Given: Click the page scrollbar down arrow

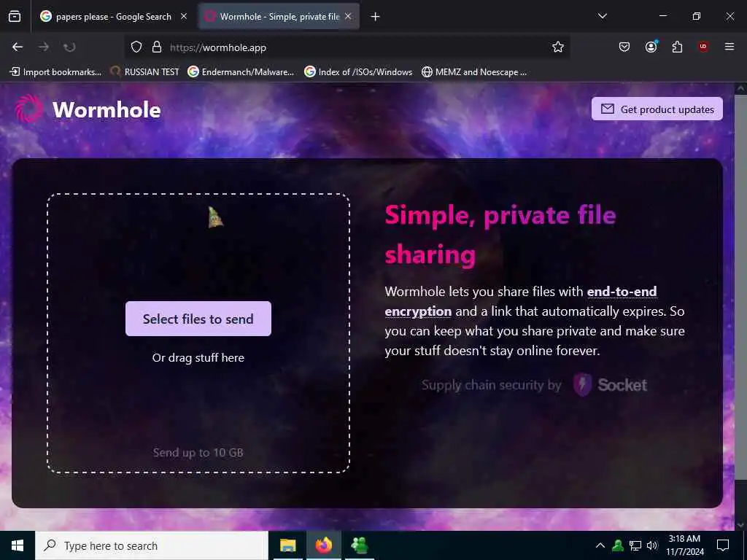Looking at the screenshot, I should click(x=740, y=525).
